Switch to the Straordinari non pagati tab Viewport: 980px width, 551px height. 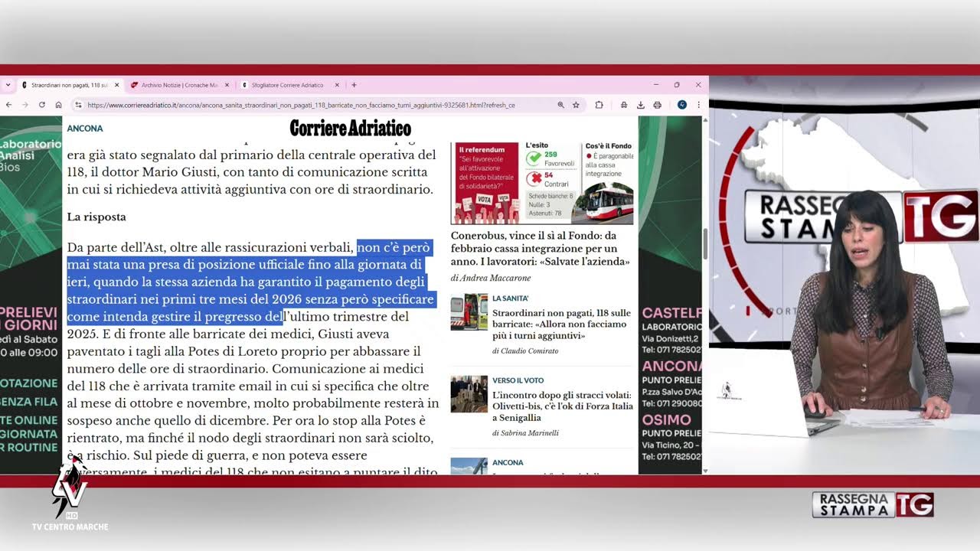point(67,85)
